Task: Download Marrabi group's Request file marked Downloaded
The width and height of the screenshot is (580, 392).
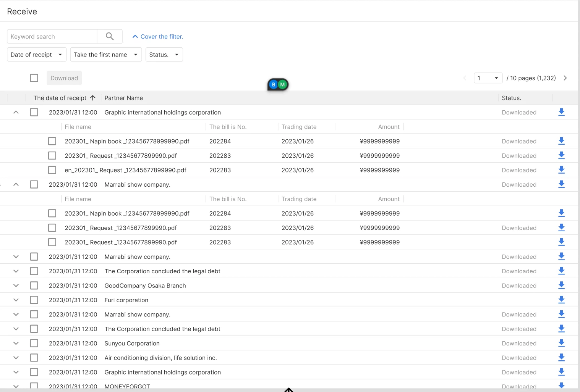Action: click(561, 227)
